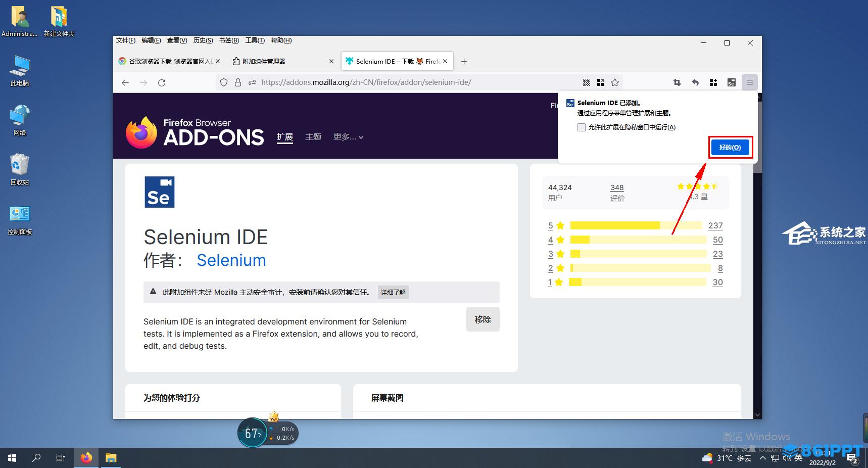Open taskbar search magnifier
Screen dimensions: 868x468
(36, 458)
